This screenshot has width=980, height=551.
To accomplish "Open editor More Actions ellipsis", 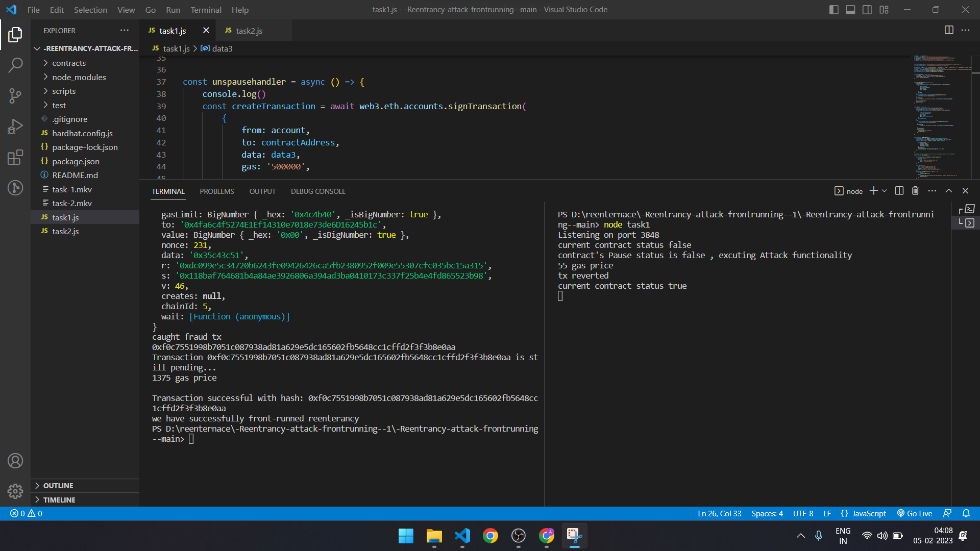I will [965, 30].
